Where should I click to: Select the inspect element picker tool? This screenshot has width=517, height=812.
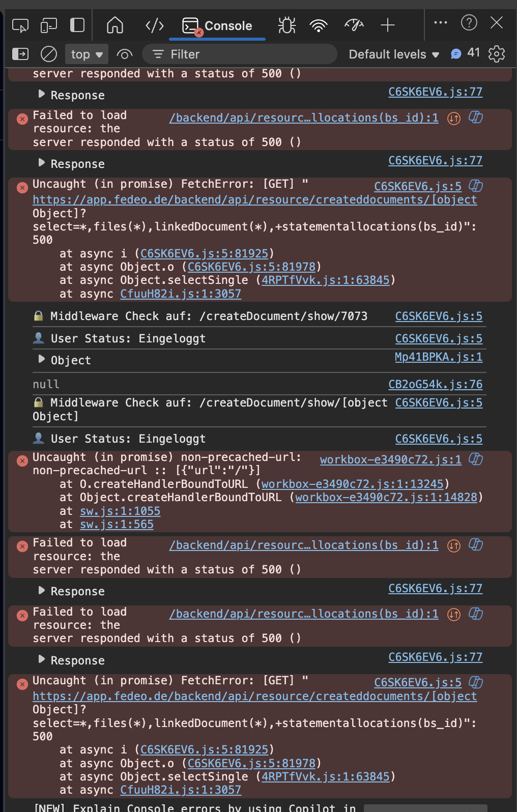click(20, 25)
